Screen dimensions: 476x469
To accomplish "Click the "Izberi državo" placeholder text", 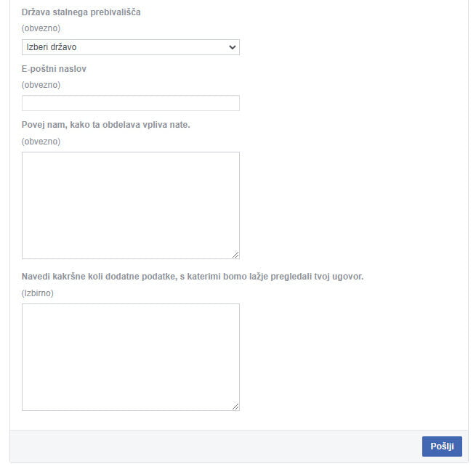I will coord(52,47).
